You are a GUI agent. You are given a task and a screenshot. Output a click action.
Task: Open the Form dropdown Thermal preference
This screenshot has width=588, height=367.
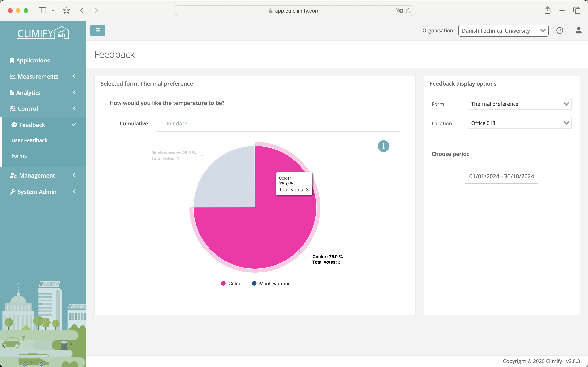[520, 104]
